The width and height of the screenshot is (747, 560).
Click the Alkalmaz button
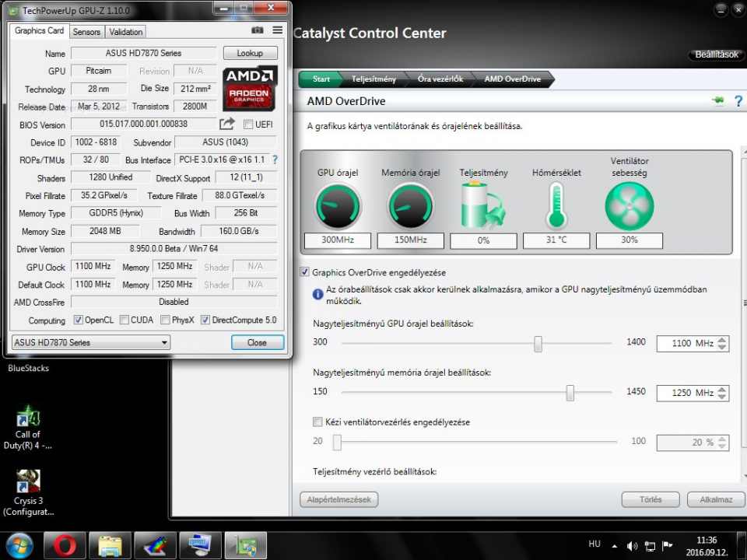[x=716, y=499]
